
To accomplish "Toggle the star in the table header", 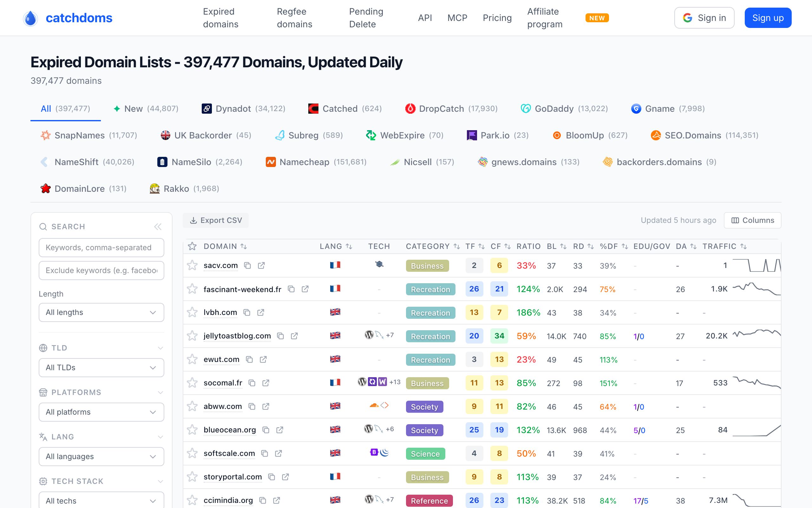I will click(192, 246).
